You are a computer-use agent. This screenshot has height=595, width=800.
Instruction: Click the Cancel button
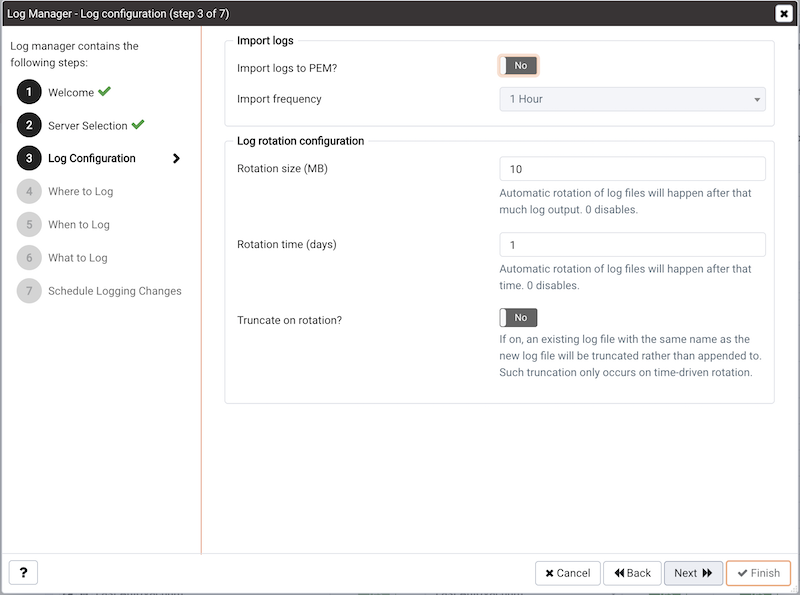click(567, 573)
